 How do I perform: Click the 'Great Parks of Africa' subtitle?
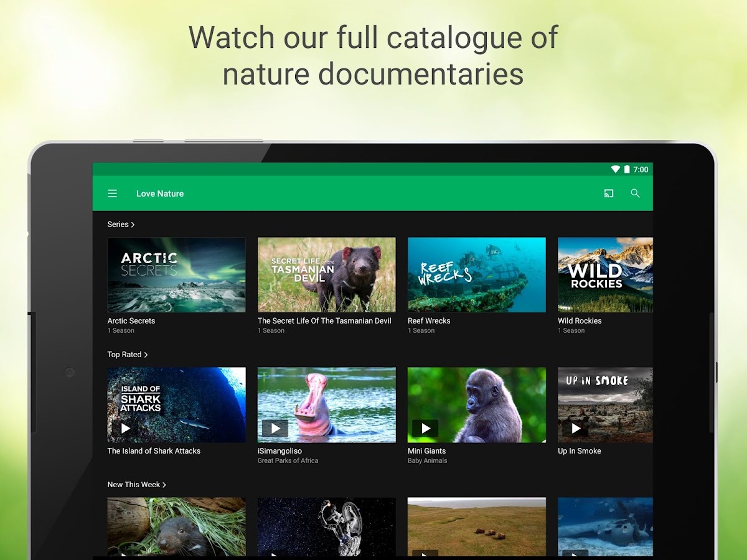tap(288, 461)
